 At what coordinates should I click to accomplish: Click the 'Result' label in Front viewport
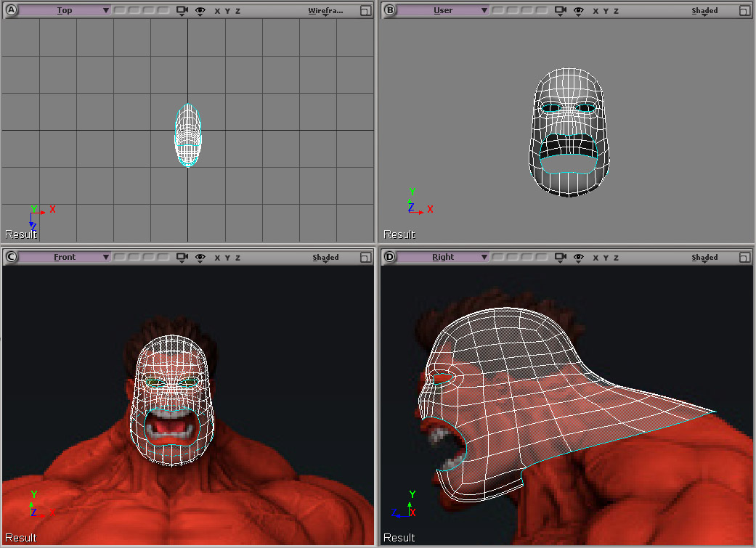(21, 537)
